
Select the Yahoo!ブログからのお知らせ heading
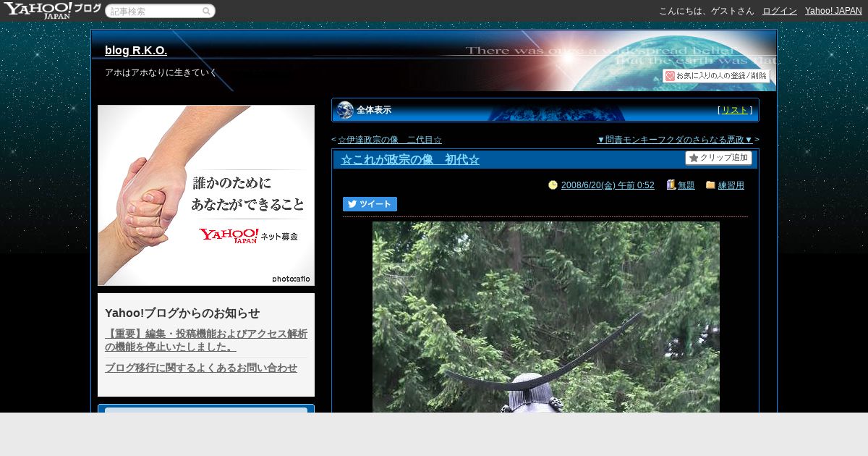point(182,313)
